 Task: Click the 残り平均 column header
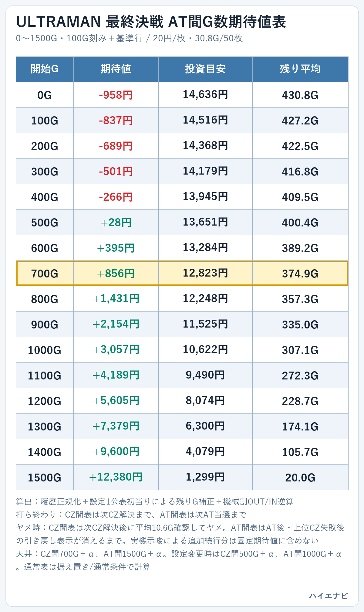coord(300,69)
